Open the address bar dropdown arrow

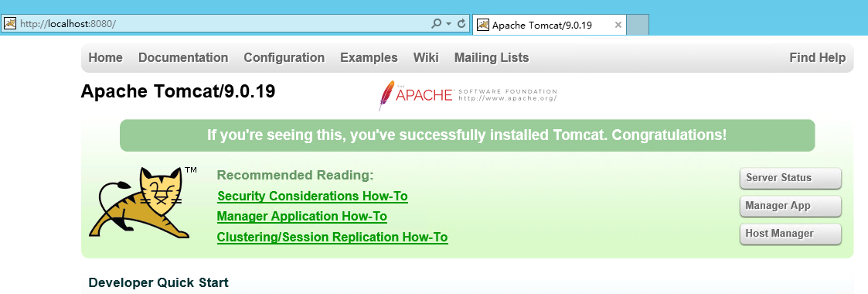(449, 24)
